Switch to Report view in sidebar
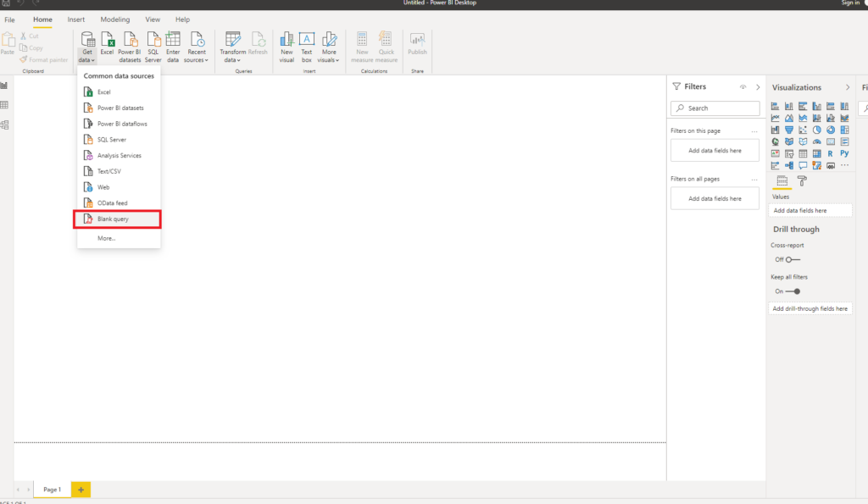The width and height of the screenshot is (868, 504). point(4,86)
